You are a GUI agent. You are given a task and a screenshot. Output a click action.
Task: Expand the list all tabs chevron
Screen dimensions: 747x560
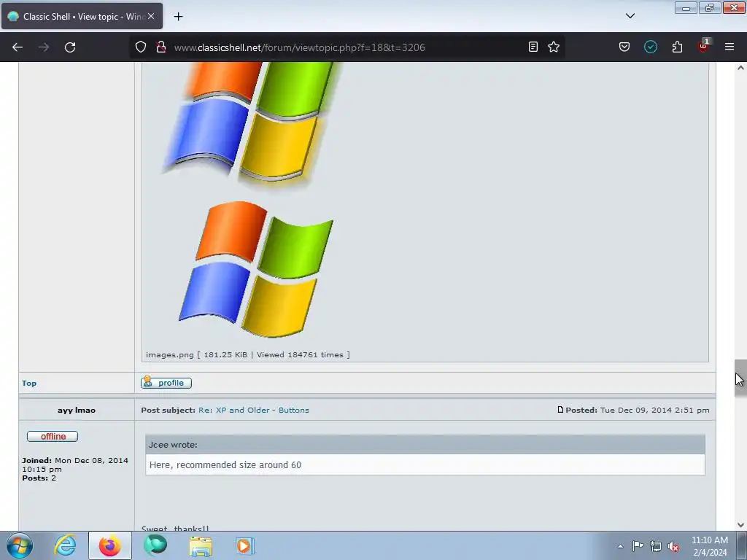click(630, 16)
